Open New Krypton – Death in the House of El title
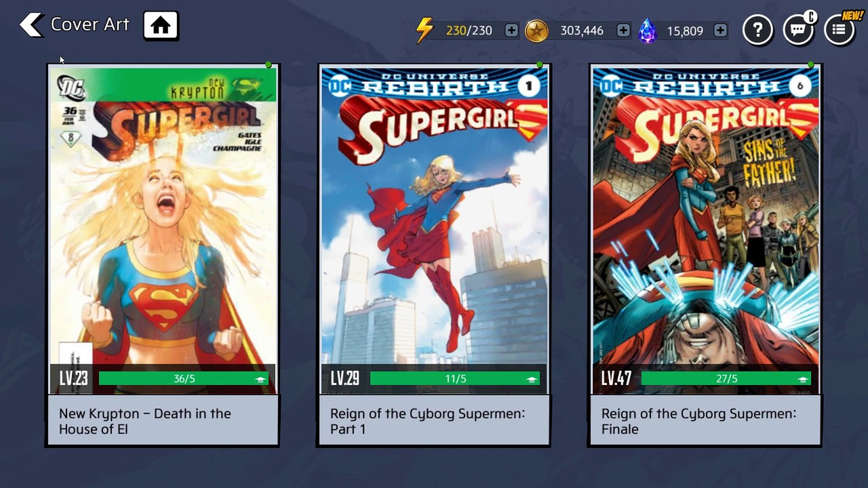The height and width of the screenshot is (488, 868). [145, 421]
